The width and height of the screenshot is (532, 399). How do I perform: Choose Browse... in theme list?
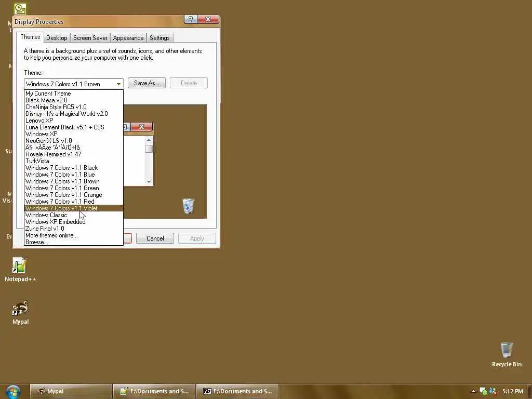(74, 242)
